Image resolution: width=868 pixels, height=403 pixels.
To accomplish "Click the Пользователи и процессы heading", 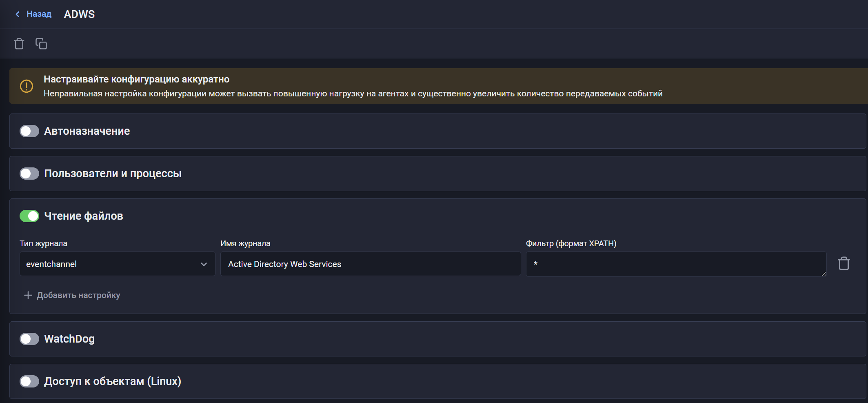I will pos(113,174).
